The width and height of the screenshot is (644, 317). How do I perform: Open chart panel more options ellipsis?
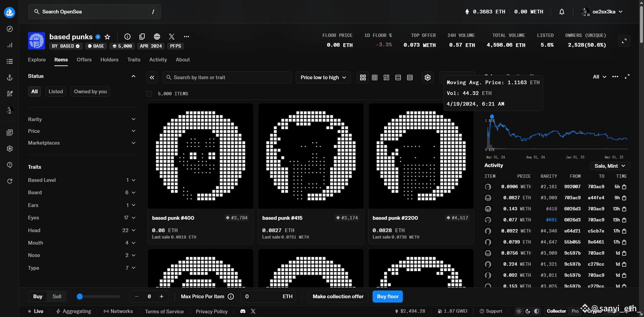615,77
